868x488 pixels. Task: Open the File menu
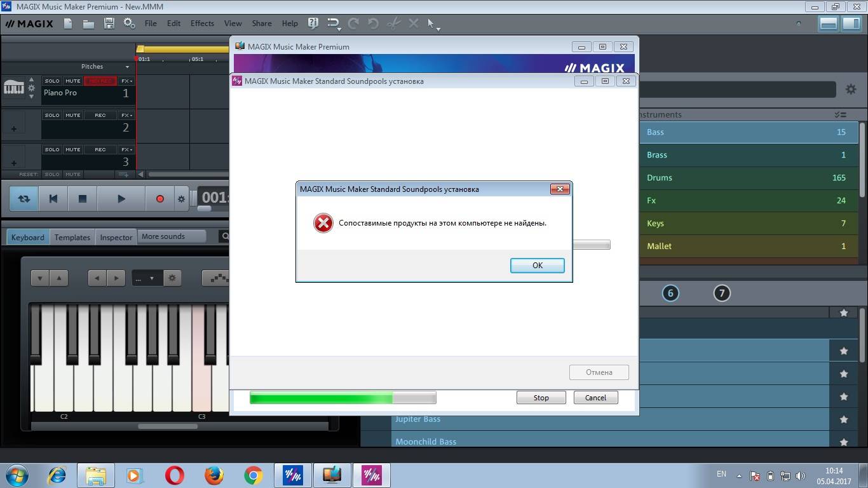pyautogui.click(x=151, y=24)
